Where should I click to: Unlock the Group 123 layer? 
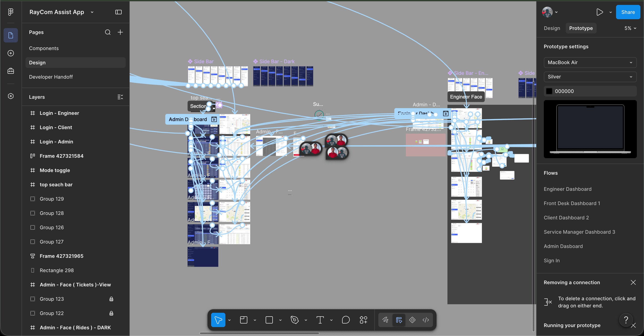coord(112,299)
